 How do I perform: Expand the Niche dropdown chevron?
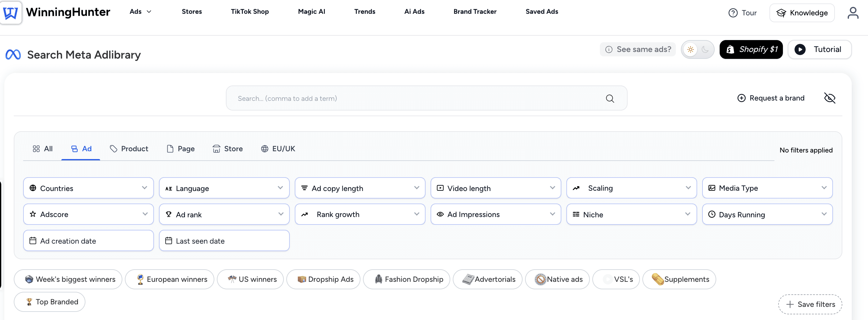click(687, 214)
